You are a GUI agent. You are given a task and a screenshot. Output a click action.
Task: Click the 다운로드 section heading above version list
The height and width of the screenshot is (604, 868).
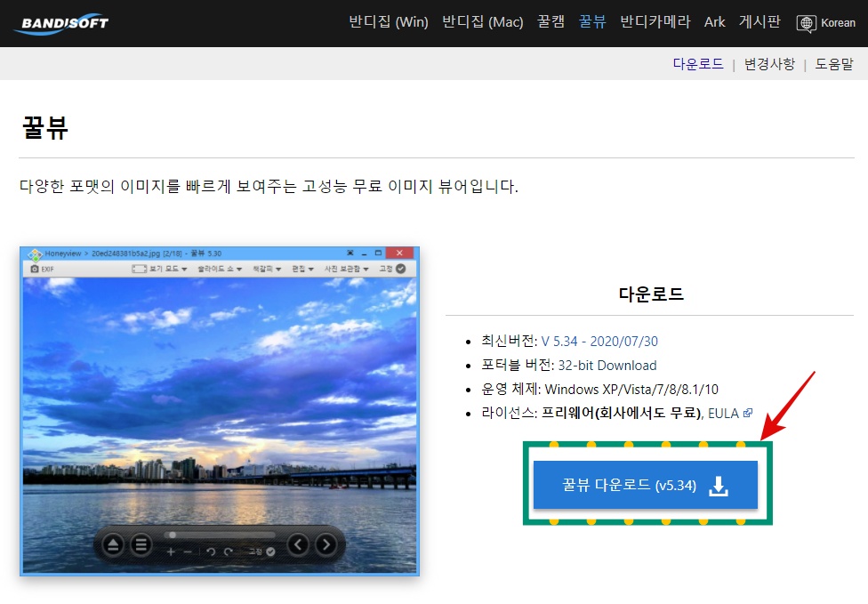(x=651, y=294)
